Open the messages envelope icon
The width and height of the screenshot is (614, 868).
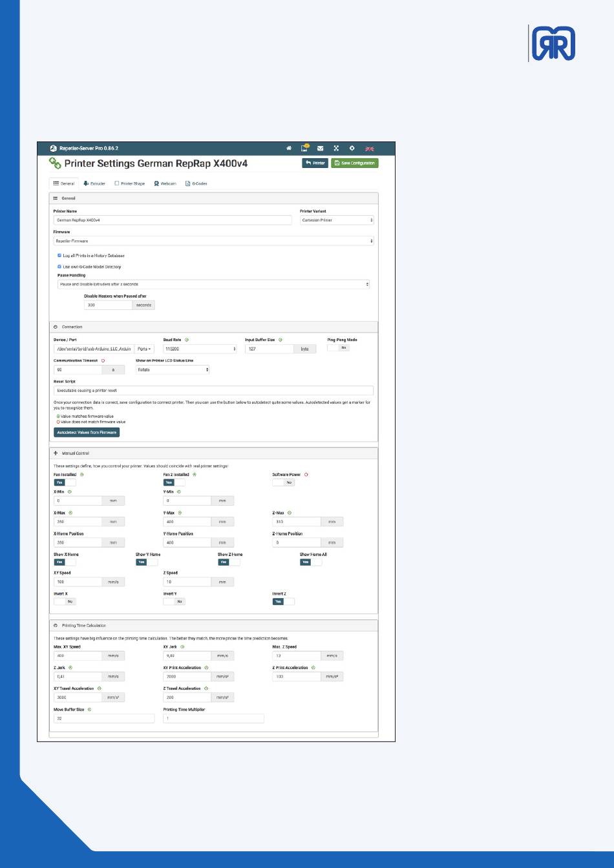(x=320, y=149)
